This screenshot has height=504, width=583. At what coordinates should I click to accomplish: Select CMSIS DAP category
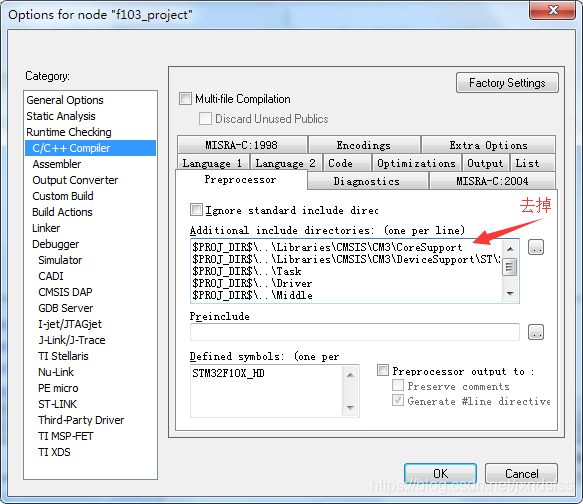click(x=65, y=292)
